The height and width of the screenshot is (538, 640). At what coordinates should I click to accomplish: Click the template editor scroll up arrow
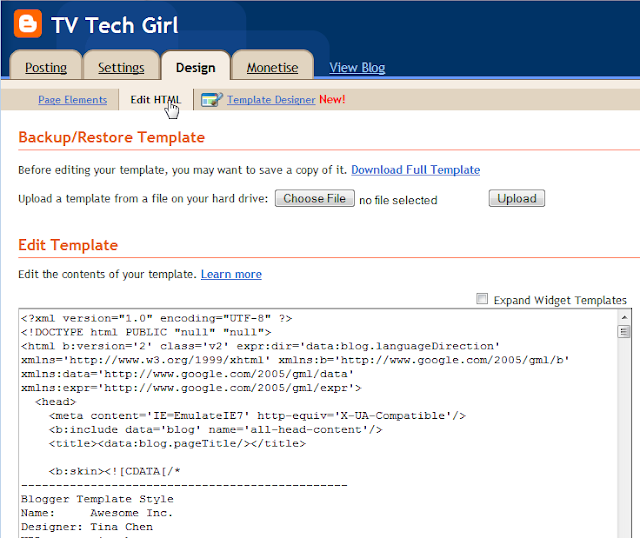[x=624, y=317]
